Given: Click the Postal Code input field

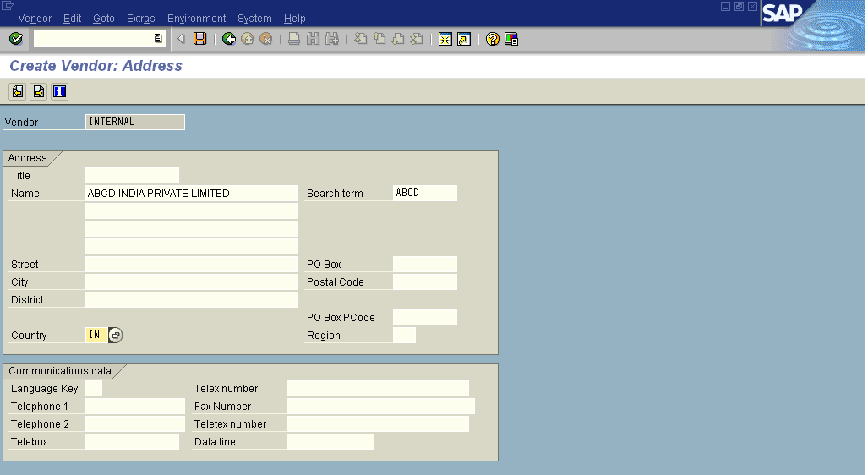Looking at the screenshot, I should (424, 282).
